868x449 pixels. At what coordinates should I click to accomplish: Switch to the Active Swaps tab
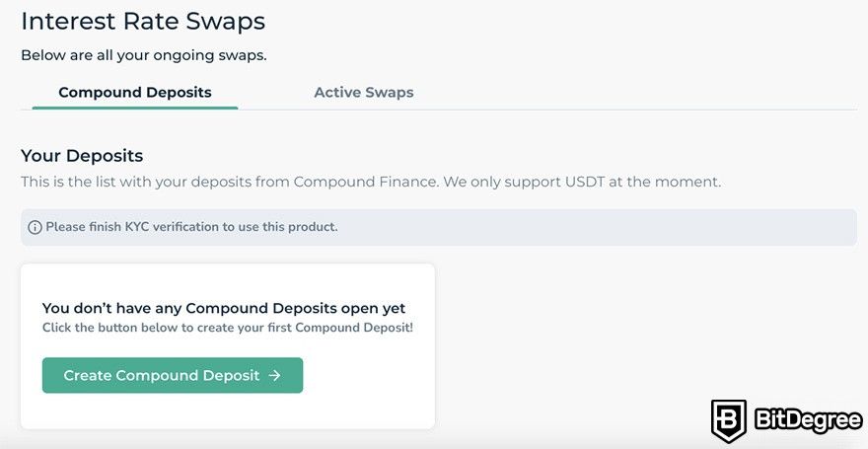point(364,92)
